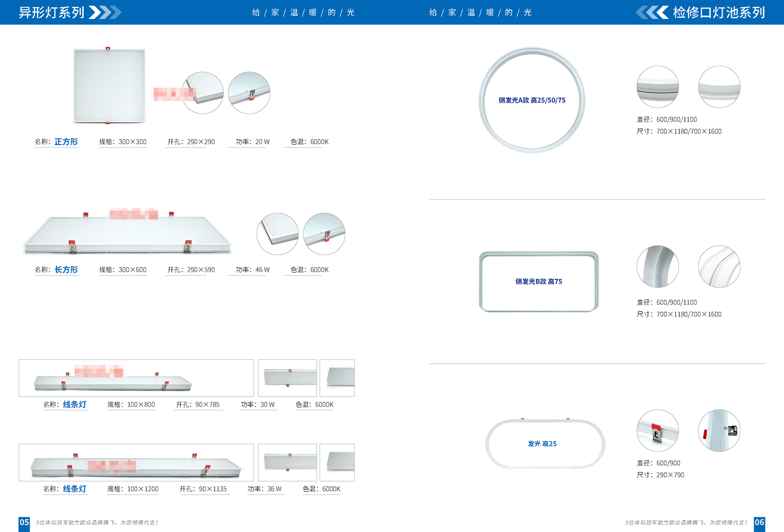The height and width of the screenshot is (532, 784).
Task: Click the 规格: 100×1200 value
Action: pos(133,489)
